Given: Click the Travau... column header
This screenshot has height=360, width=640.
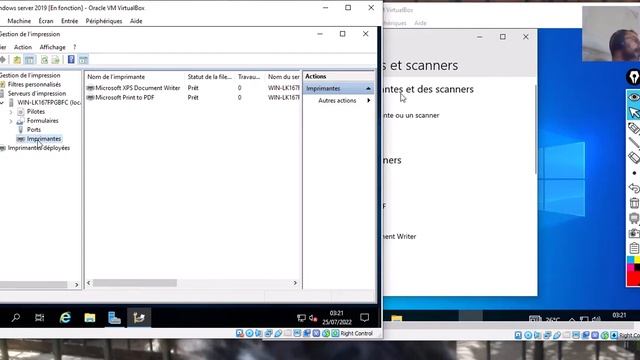Looking at the screenshot, I should tap(249, 77).
